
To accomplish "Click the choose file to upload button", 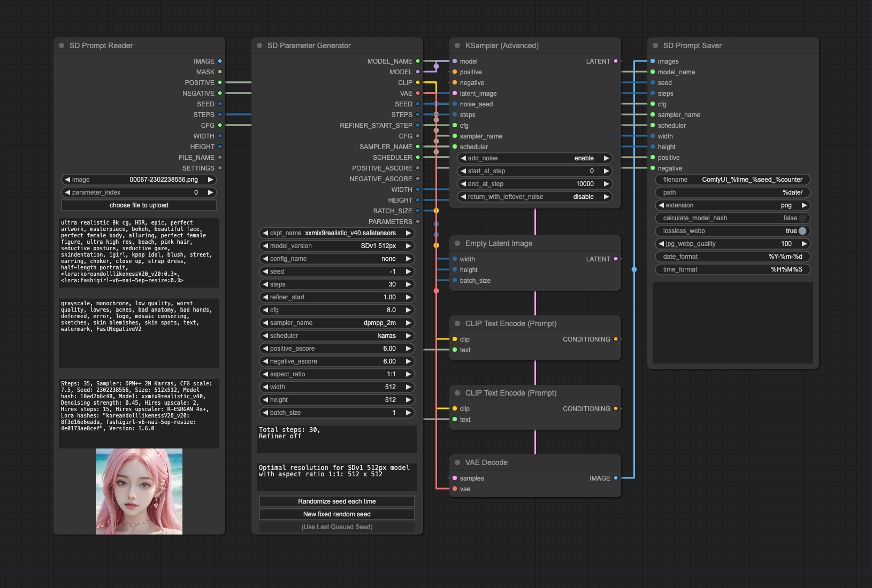I will (x=139, y=205).
